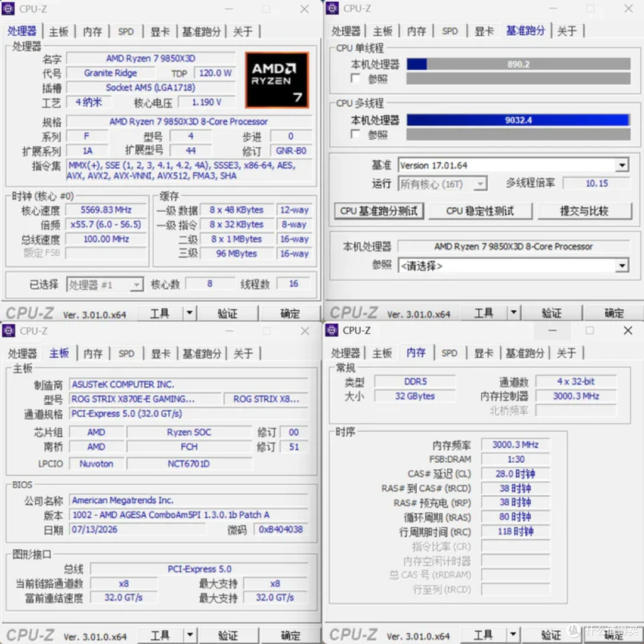
Task: Click 工具 button in the benchmark window
Action: tap(484, 313)
